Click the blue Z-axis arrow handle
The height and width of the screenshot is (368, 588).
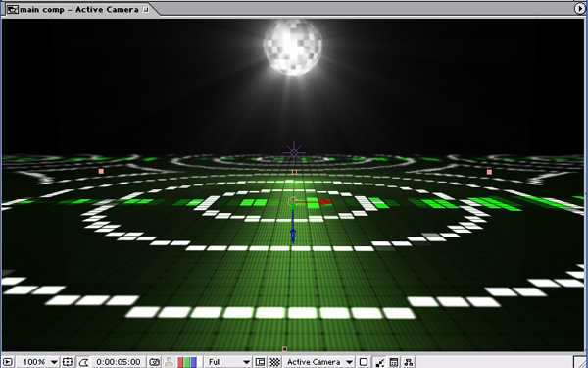[293, 236]
